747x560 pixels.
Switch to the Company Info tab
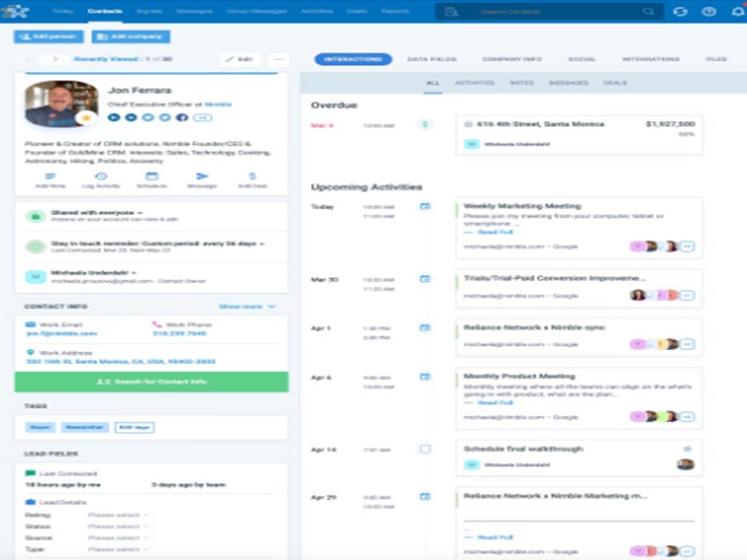[x=512, y=59]
